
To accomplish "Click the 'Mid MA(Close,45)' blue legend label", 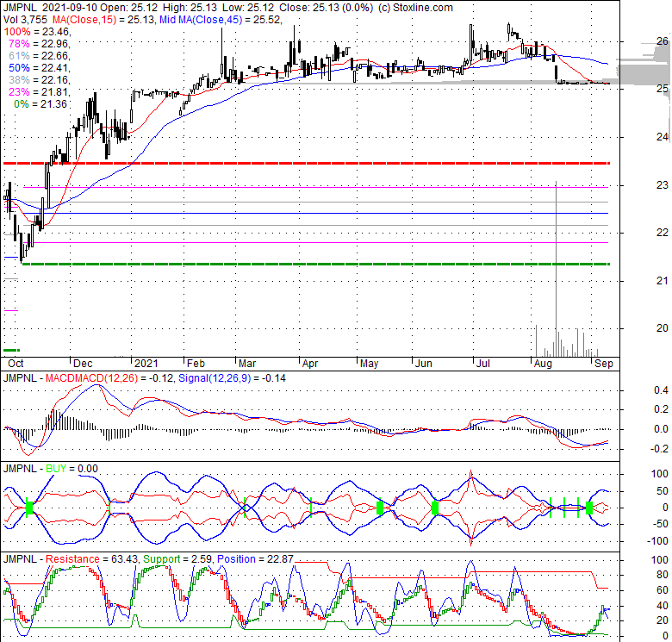I will [201, 20].
